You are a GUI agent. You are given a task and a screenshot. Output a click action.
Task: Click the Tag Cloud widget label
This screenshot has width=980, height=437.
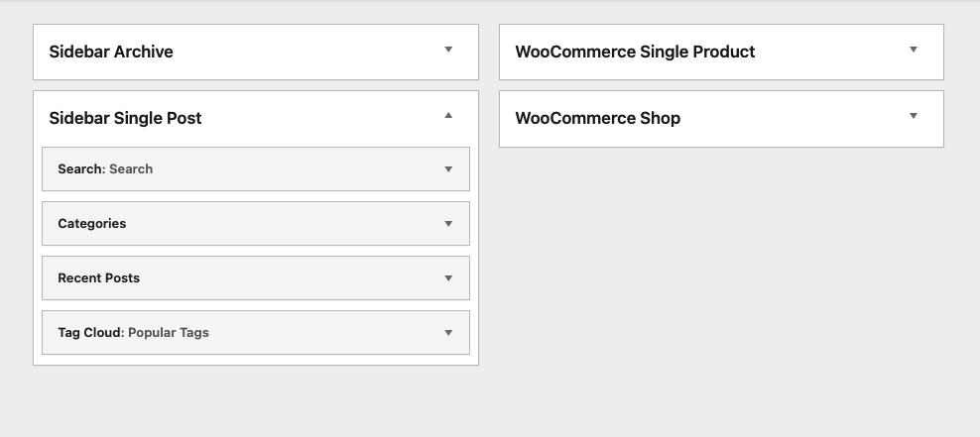point(90,333)
